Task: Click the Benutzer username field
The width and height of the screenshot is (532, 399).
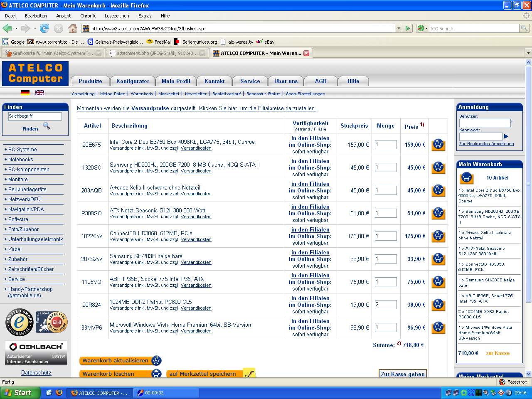Action: coord(485,123)
